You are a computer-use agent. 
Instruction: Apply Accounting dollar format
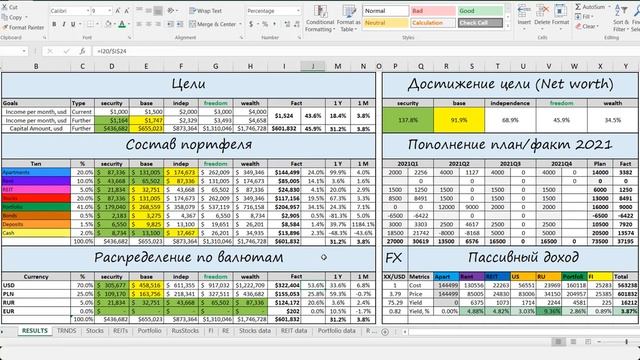point(251,24)
